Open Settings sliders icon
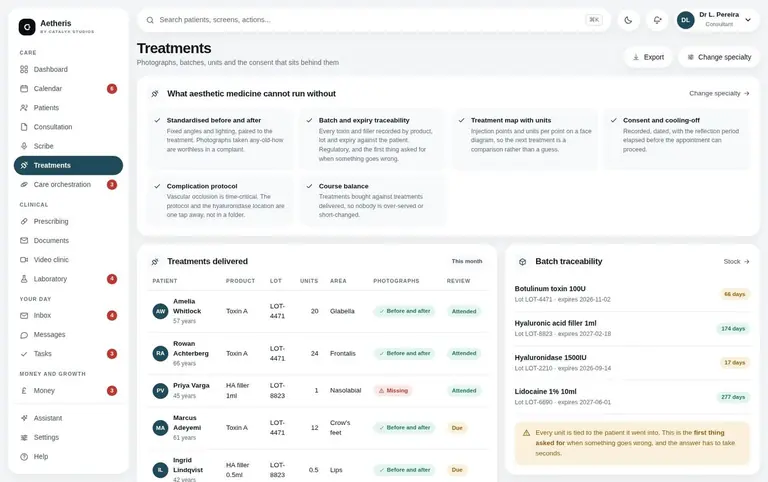Image resolution: width=768 pixels, height=482 pixels. click(x=24, y=437)
